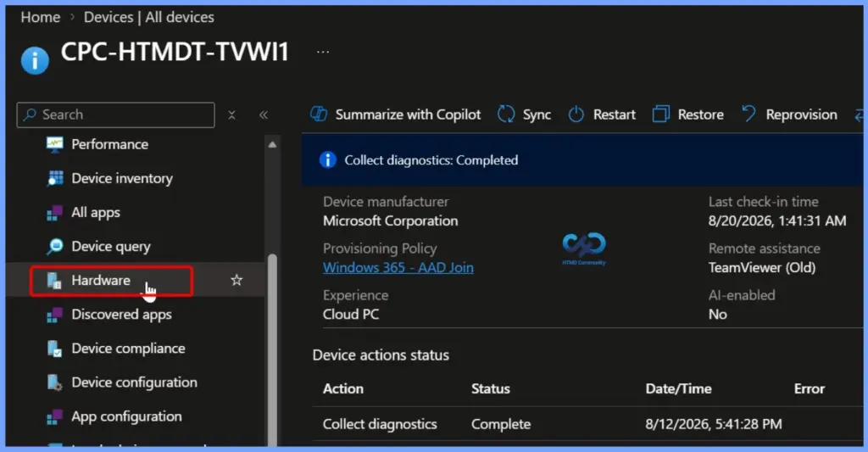Viewport: 868px width, 452px height.
Task: Click the Restore windows icon
Action: [x=661, y=114]
